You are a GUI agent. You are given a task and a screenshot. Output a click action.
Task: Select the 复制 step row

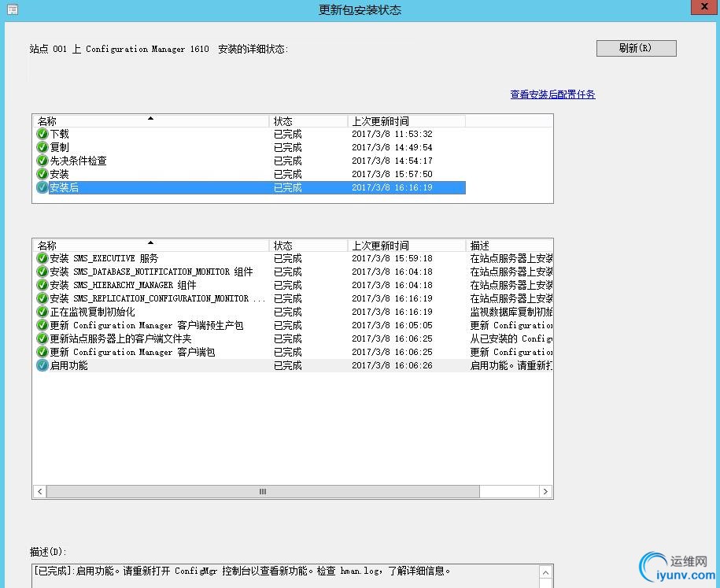coord(250,147)
